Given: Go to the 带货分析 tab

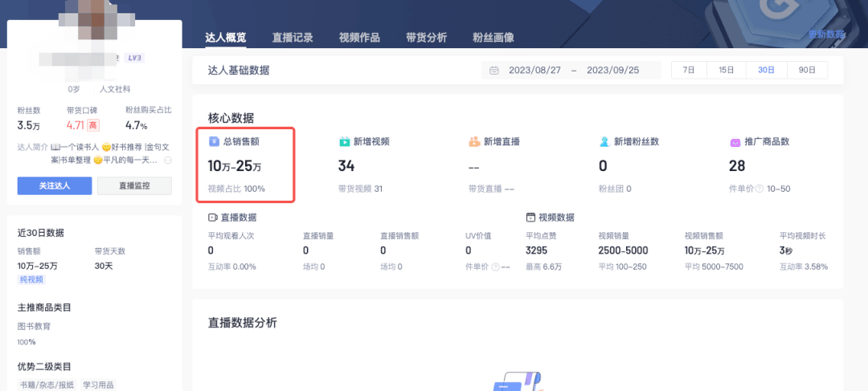Looking at the screenshot, I should pyautogui.click(x=426, y=38).
